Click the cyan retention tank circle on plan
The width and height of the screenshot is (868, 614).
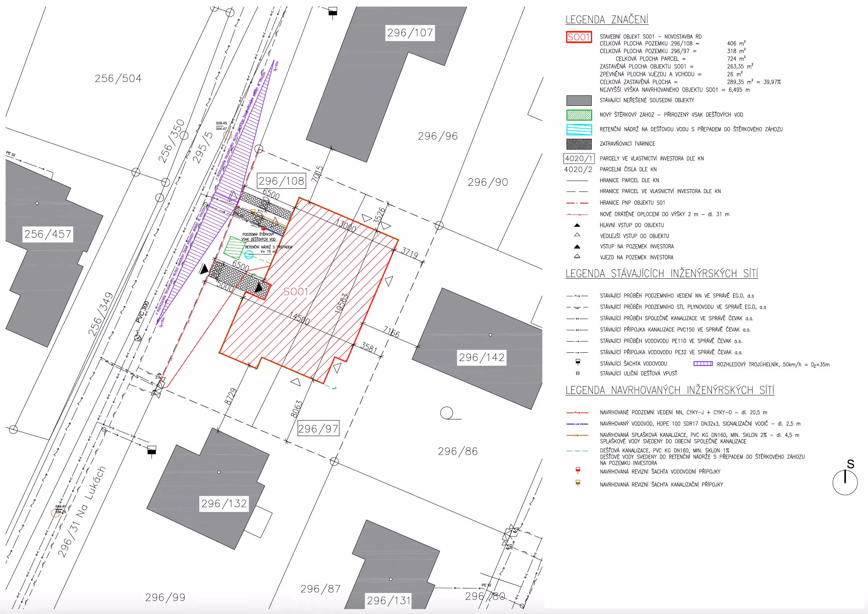click(x=249, y=255)
